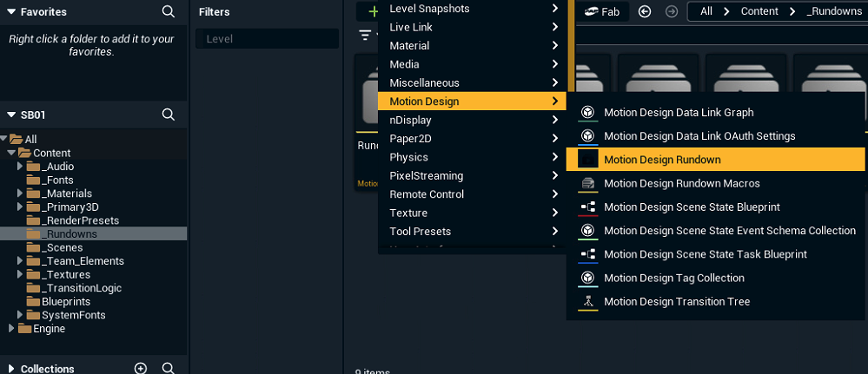Open the Fab marketplace button
This screenshot has height=374, width=868.
pyautogui.click(x=602, y=11)
